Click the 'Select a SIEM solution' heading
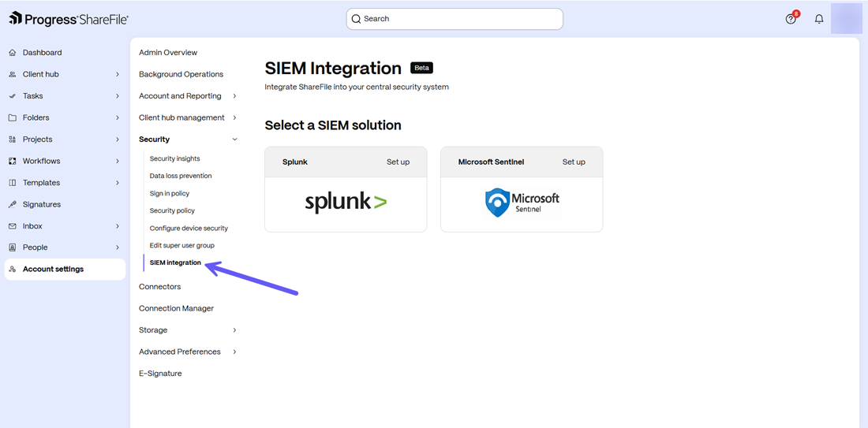 point(333,125)
